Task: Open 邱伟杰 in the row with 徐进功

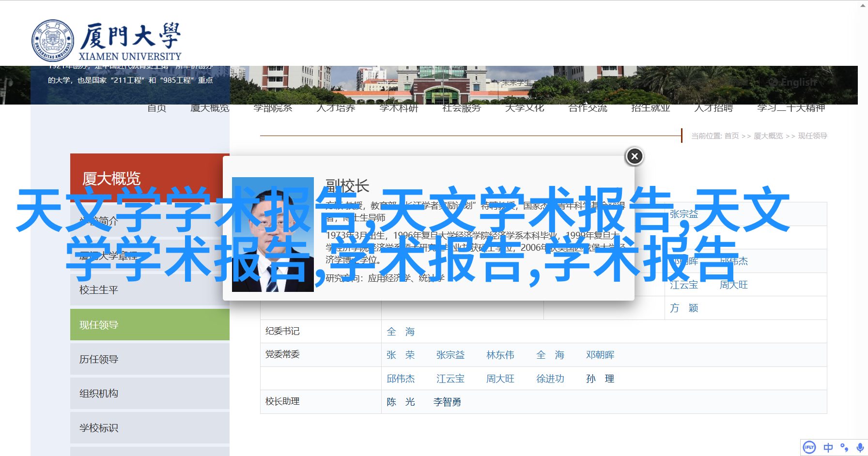Action: tap(401, 379)
